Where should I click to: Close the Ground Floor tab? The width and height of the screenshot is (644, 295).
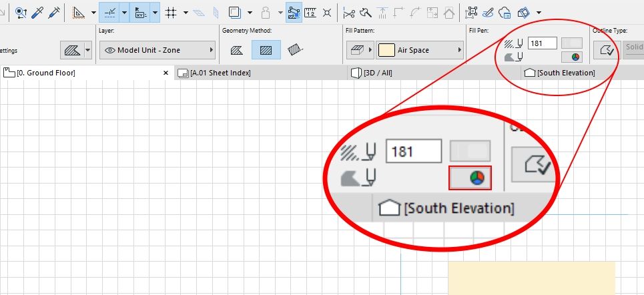(x=166, y=73)
